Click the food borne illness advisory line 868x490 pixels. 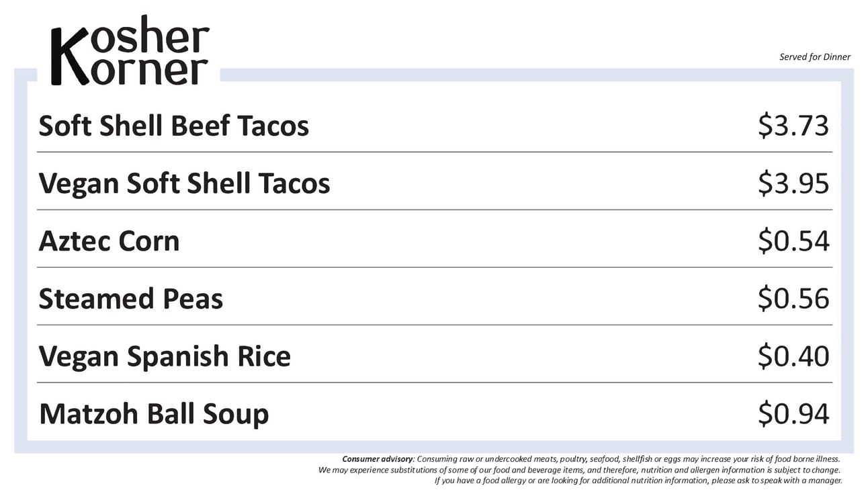(591, 459)
